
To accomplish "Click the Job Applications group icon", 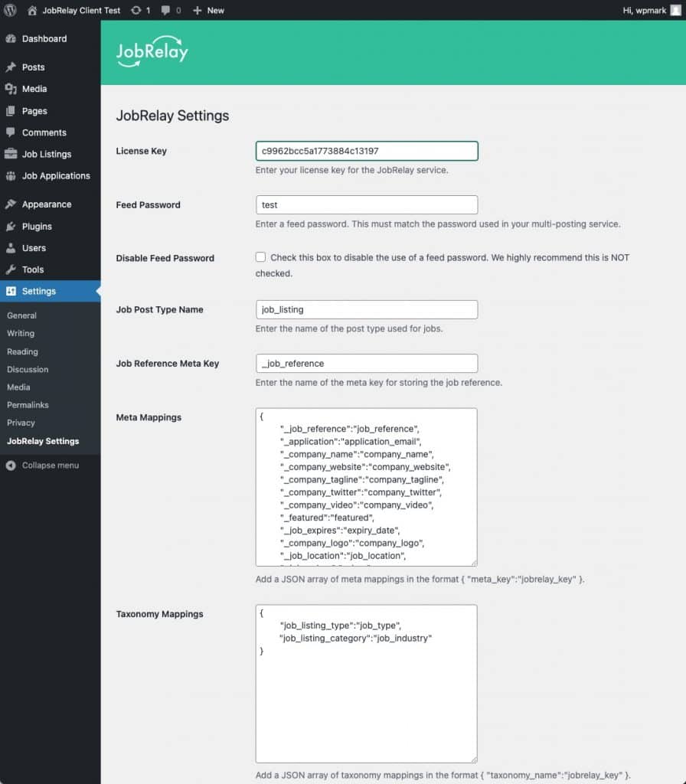I will pyautogui.click(x=11, y=175).
